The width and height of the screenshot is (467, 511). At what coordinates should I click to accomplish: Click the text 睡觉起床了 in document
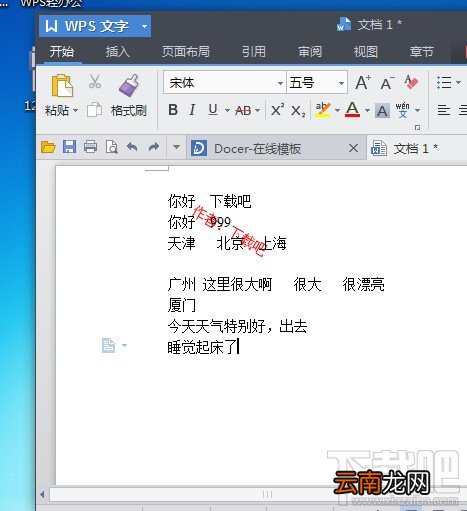202,347
